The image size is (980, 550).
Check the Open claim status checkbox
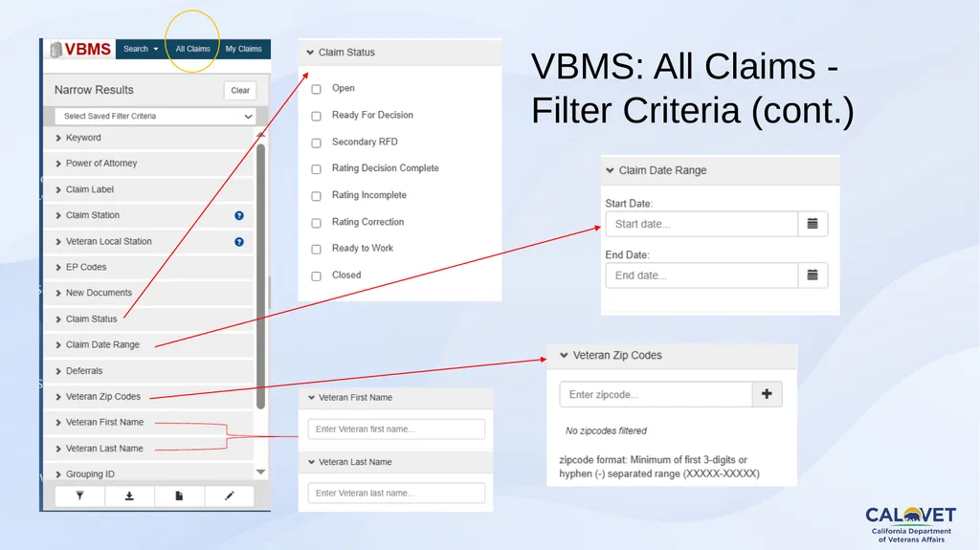(316, 89)
